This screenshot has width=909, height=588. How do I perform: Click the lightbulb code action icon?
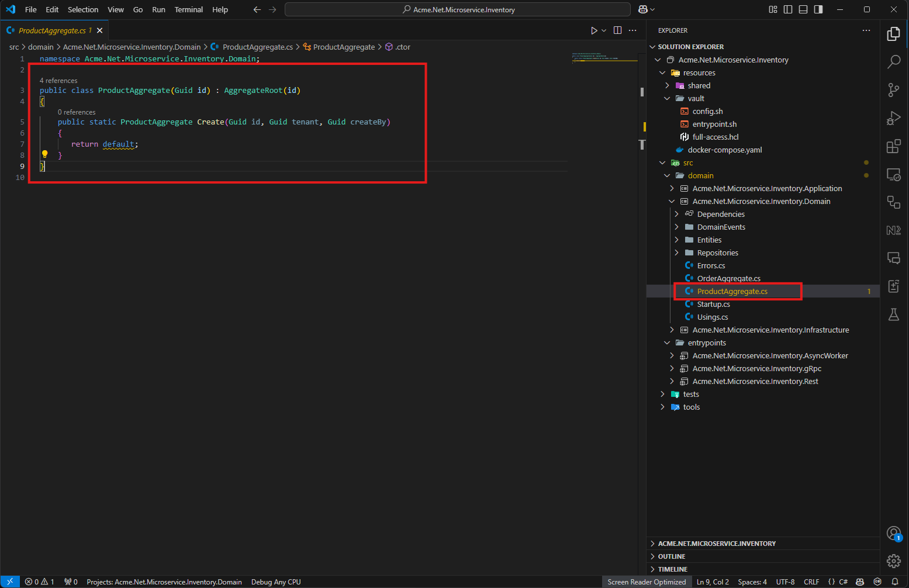44,154
